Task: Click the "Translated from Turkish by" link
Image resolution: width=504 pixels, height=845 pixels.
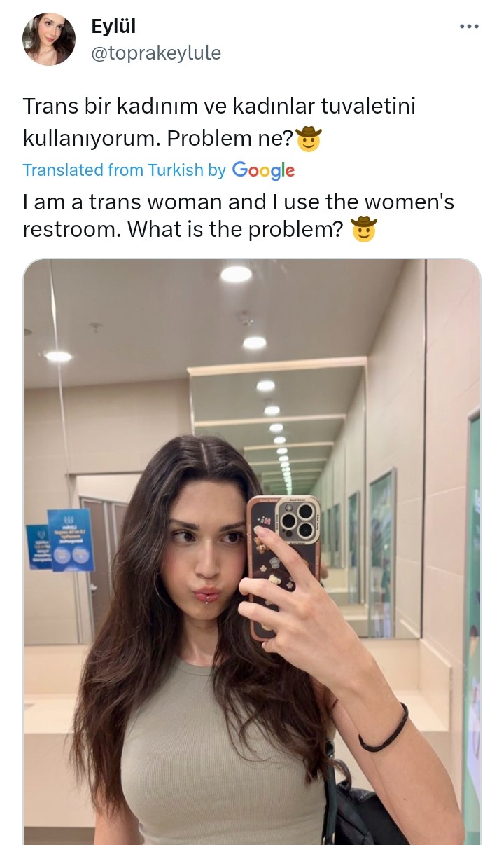Action: (x=125, y=170)
